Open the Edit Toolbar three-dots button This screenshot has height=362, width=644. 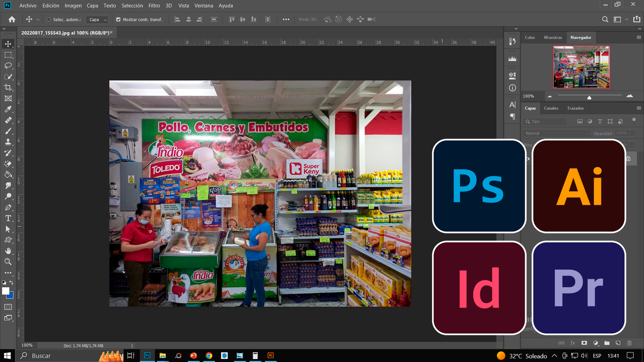[8, 273]
